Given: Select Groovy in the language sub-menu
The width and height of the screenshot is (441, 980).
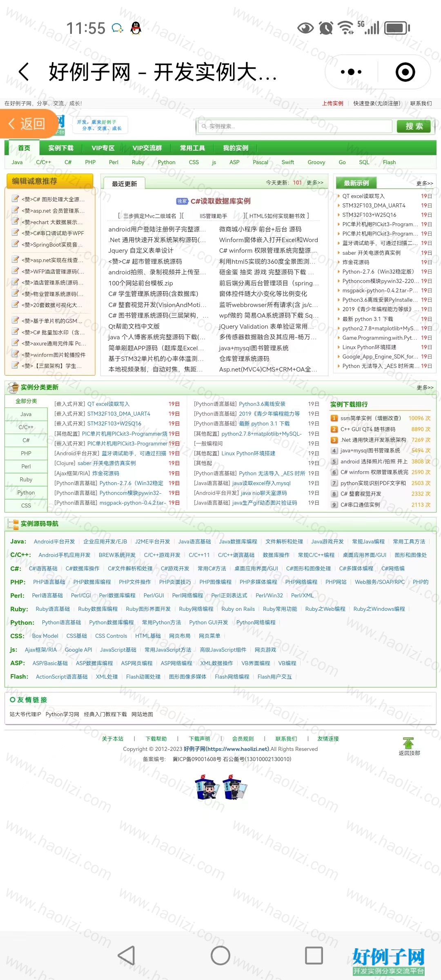Looking at the screenshot, I should click(316, 162).
